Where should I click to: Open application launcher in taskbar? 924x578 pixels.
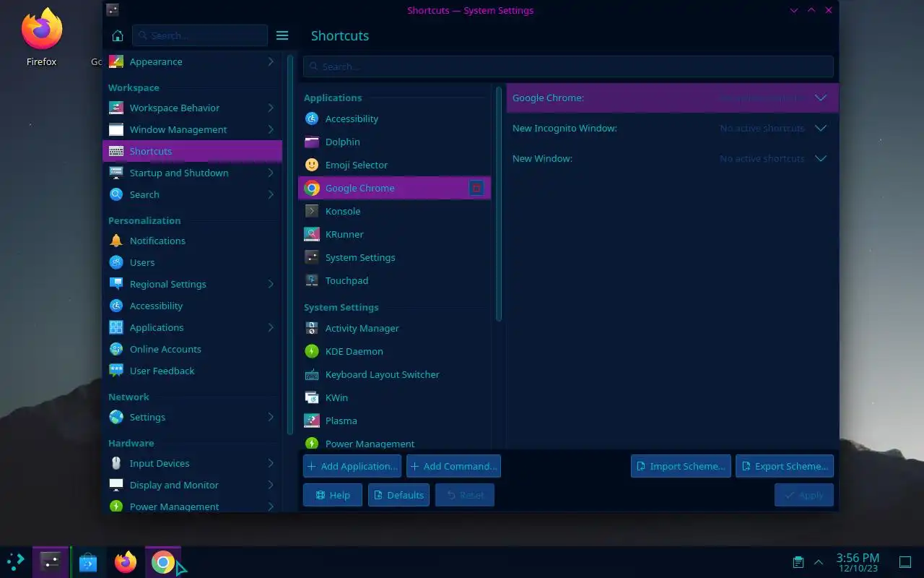click(x=15, y=561)
